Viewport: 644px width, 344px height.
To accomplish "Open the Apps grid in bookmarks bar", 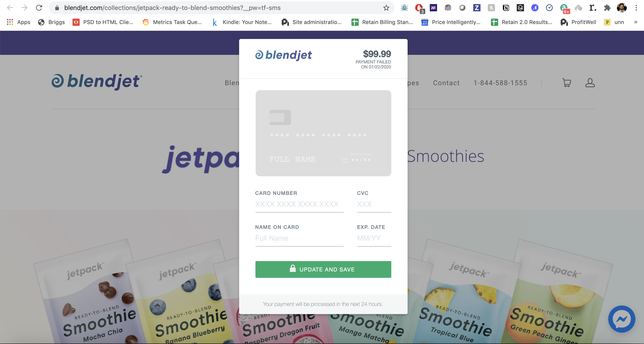I will pos(19,22).
